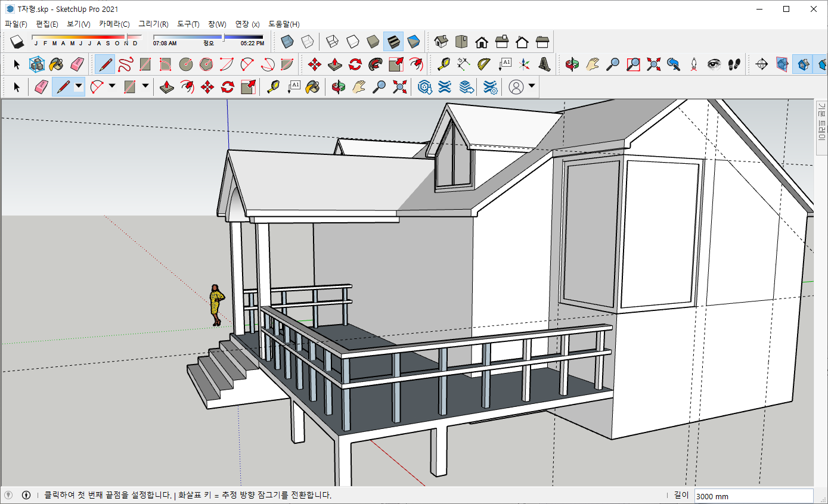
Task: Open the 편집(E) menu
Action: point(47,24)
